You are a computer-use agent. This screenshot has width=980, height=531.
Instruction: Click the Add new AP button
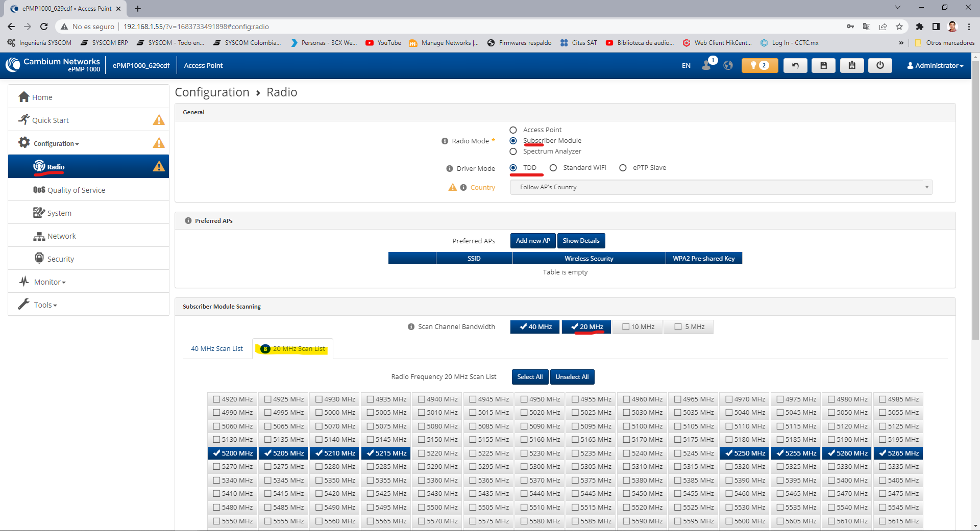(x=533, y=241)
